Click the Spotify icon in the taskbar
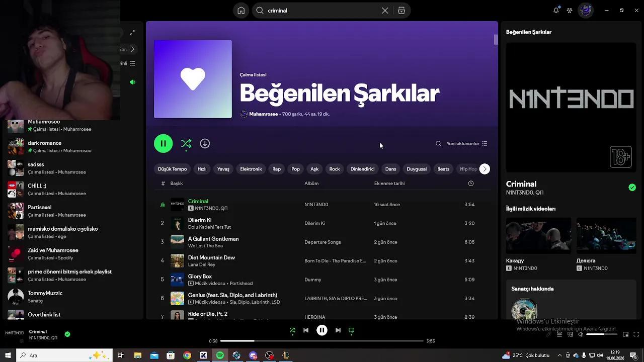Image resolution: width=644 pixels, height=362 pixels. pyautogui.click(x=220, y=355)
